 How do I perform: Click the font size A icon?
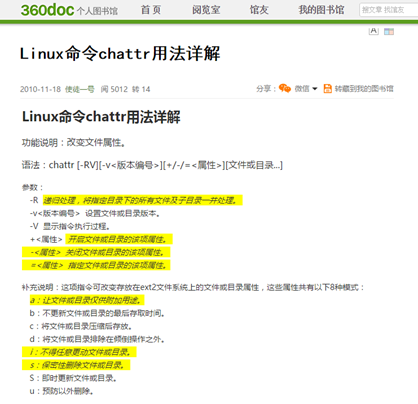tap(374, 31)
